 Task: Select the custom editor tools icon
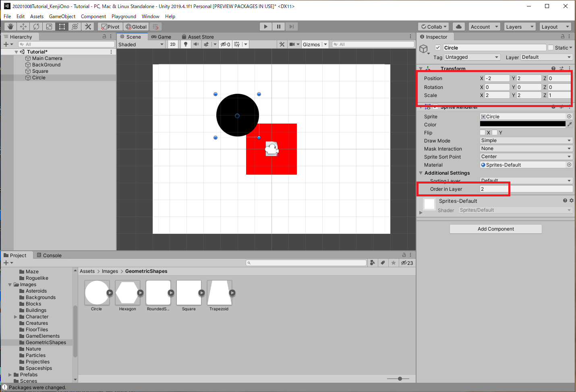click(88, 27)
